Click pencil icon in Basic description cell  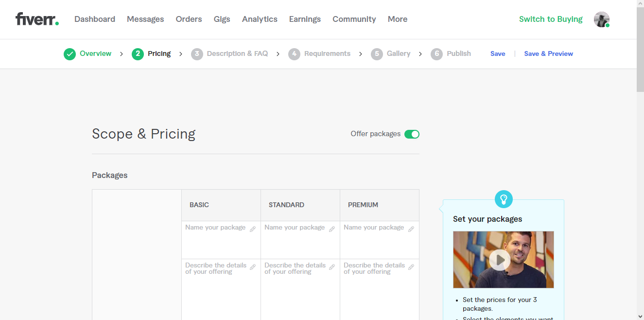(253, 267)
